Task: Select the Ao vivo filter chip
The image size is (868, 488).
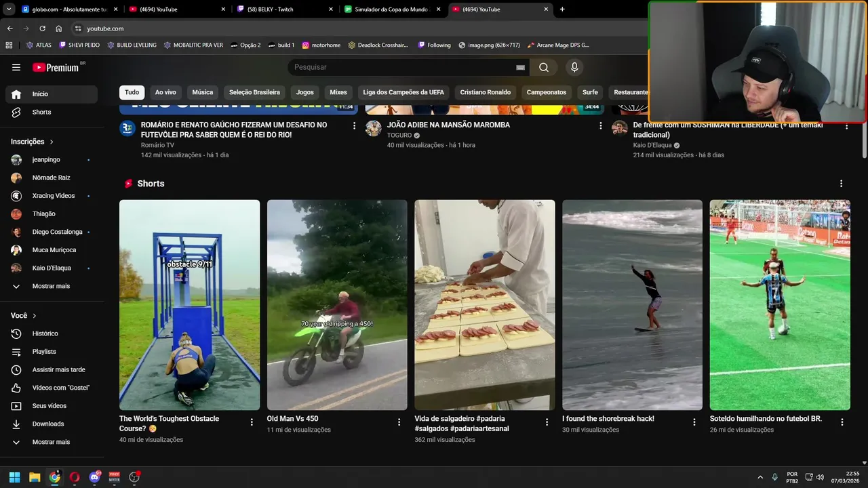Action: pyautogui.click(x=165, y=92)
